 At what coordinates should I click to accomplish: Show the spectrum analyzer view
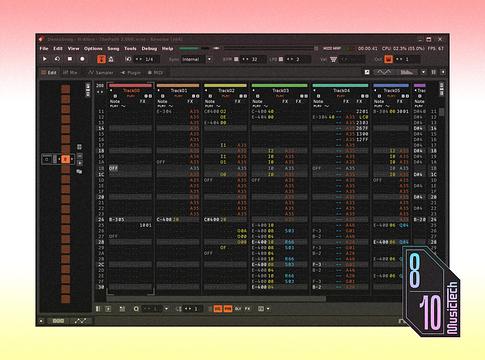click(x=407, y=72)
